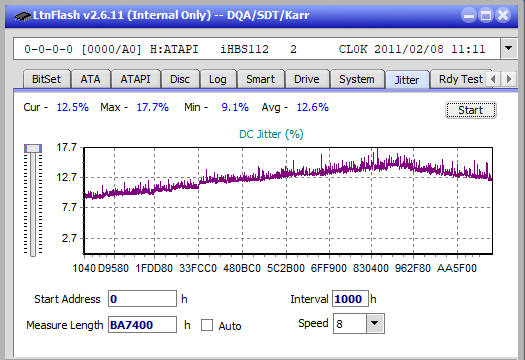
Task: Enable the Auto checkbox
Action: point(207,325)
